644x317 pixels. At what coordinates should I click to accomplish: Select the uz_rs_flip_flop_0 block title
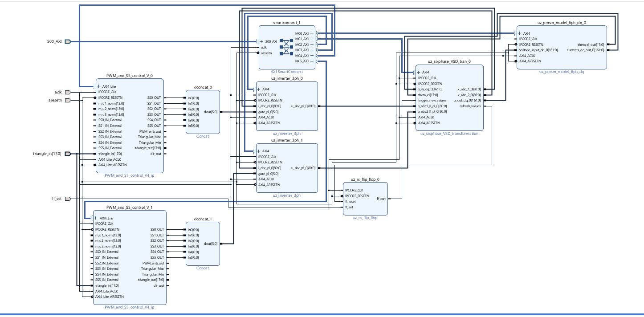[365, 179]
